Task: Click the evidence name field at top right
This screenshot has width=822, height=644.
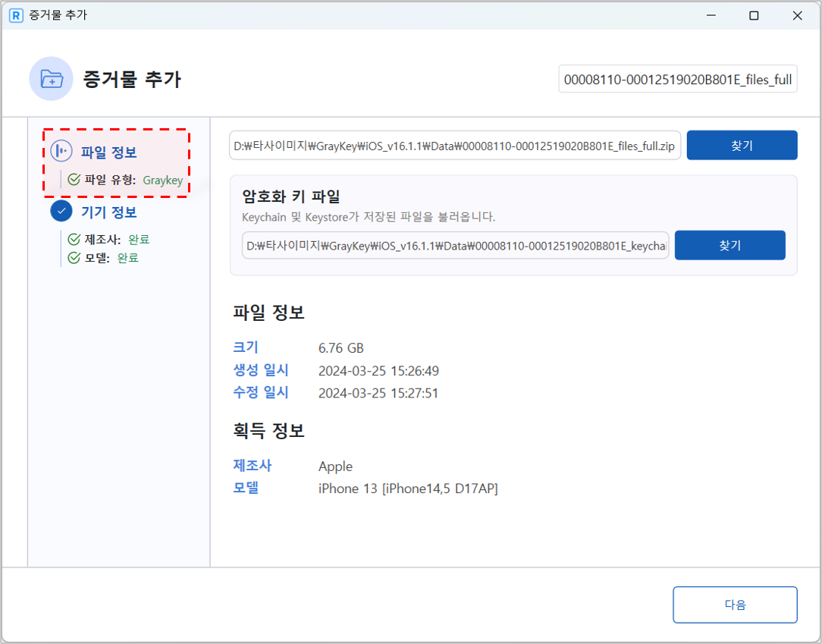Action: pyautogui.click(x=678, y=79)
